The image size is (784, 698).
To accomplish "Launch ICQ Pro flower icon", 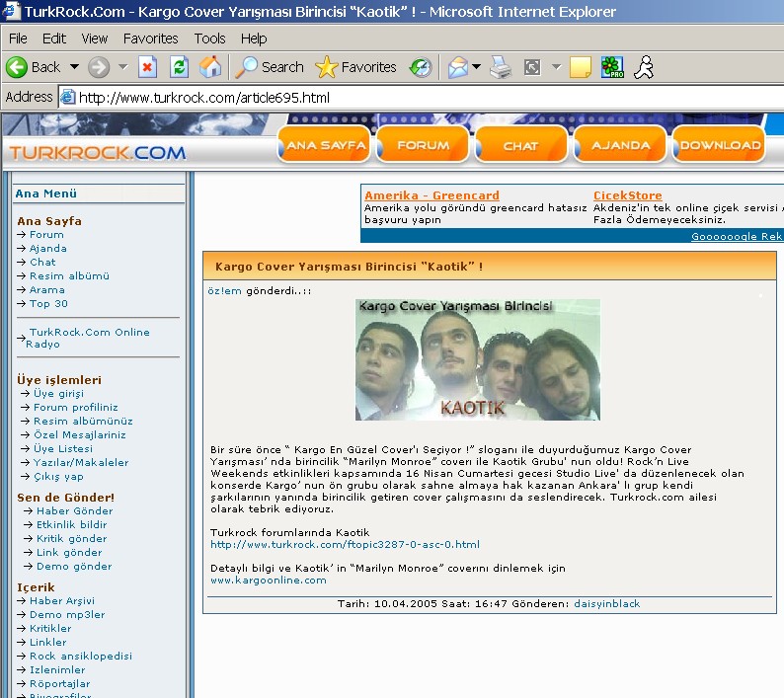I will (x=612, y=67).
